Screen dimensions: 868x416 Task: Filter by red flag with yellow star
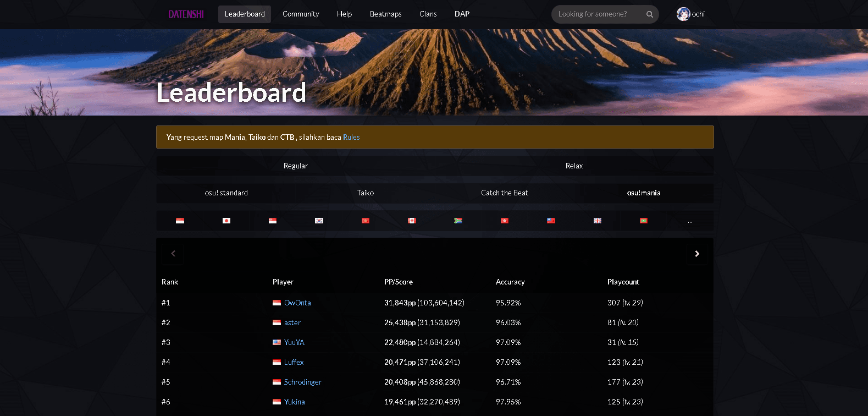click(x=366, y=221)
